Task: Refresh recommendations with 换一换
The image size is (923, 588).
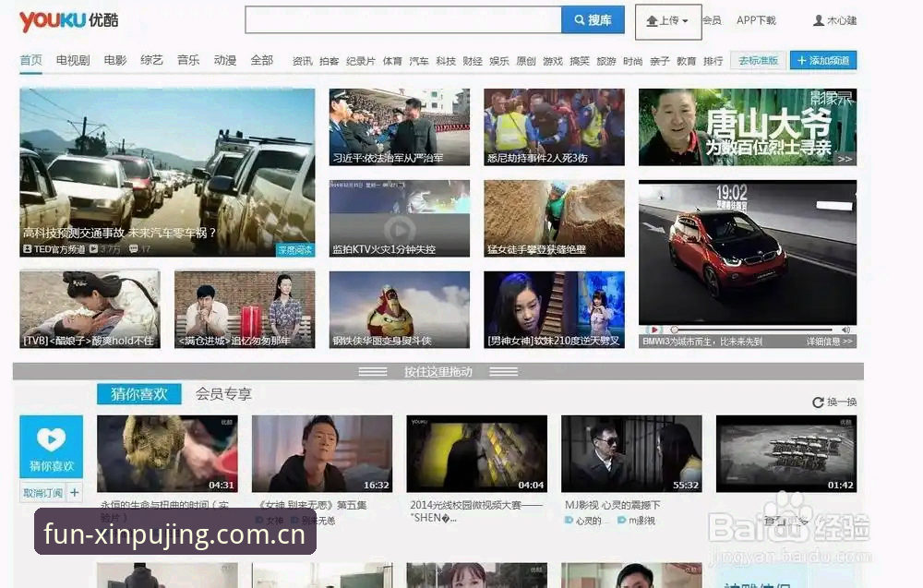Action: [x=834, y=402]
